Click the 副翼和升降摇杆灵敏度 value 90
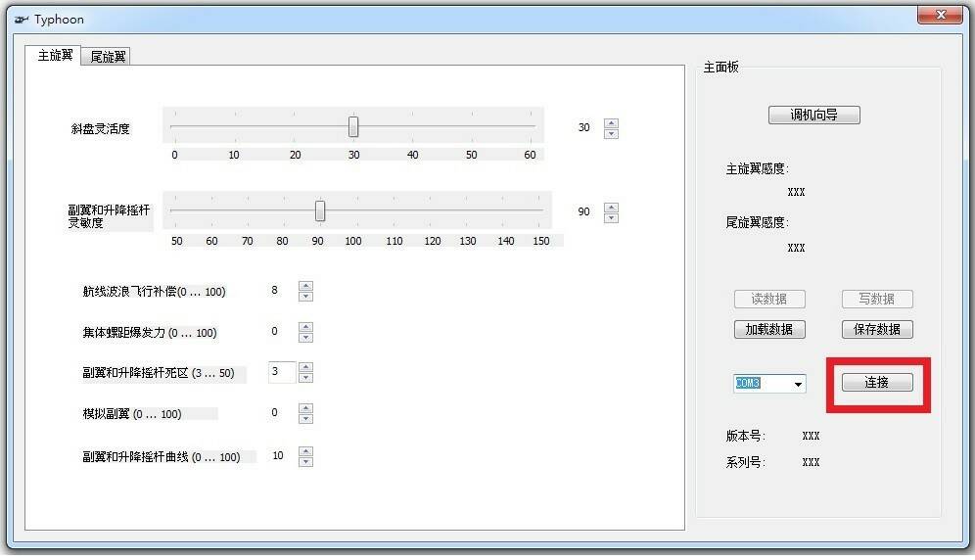This screenshot has height=560, width=975. tap(583, 211)
